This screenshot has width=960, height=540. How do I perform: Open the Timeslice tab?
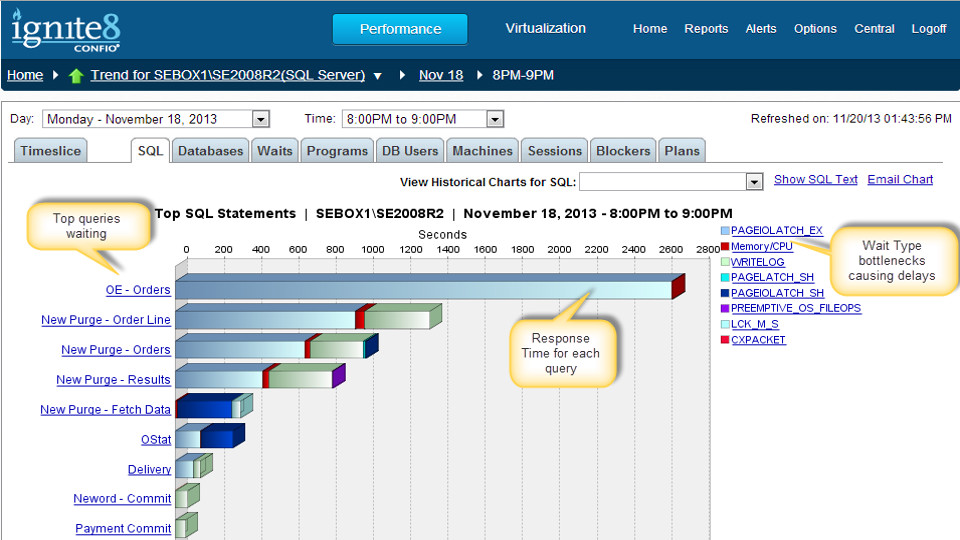50,151
